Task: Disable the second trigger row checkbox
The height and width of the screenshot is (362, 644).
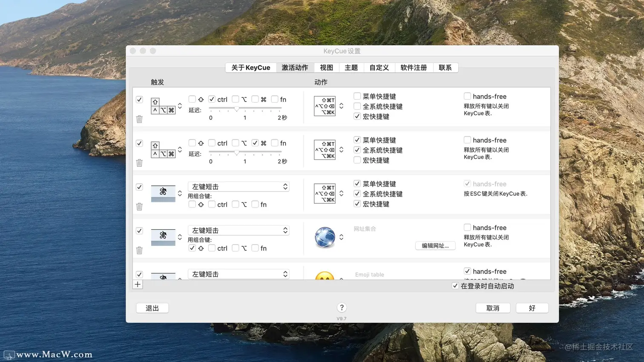Action: coord(139,143)
